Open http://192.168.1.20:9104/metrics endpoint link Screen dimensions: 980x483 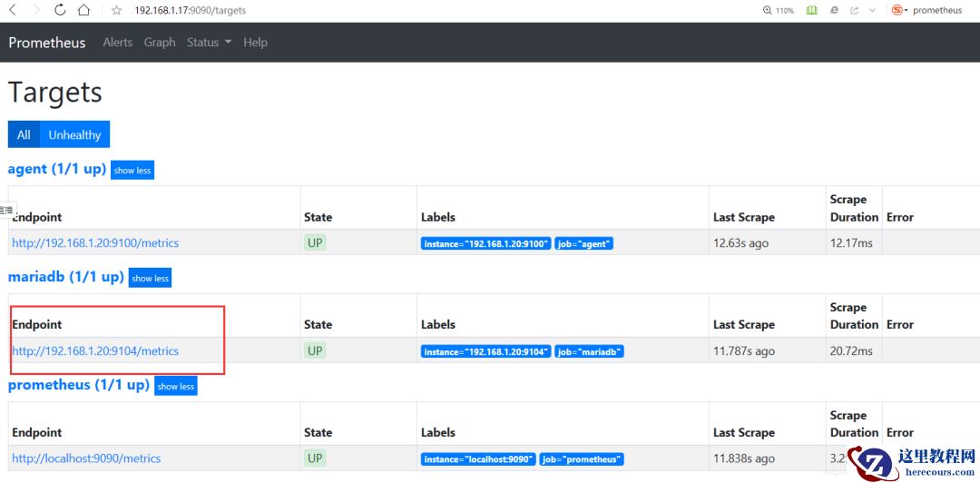pyautogui.click(x=95, y=351)
